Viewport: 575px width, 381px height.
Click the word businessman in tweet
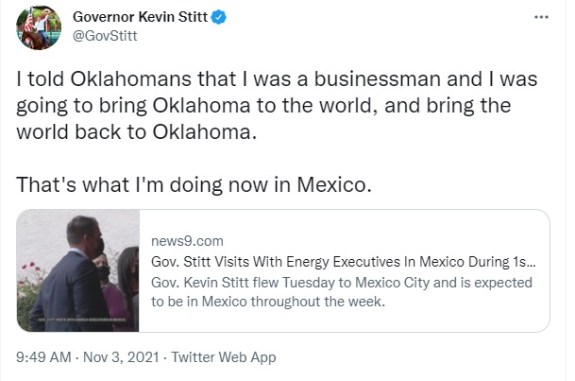tap(377, 79)
